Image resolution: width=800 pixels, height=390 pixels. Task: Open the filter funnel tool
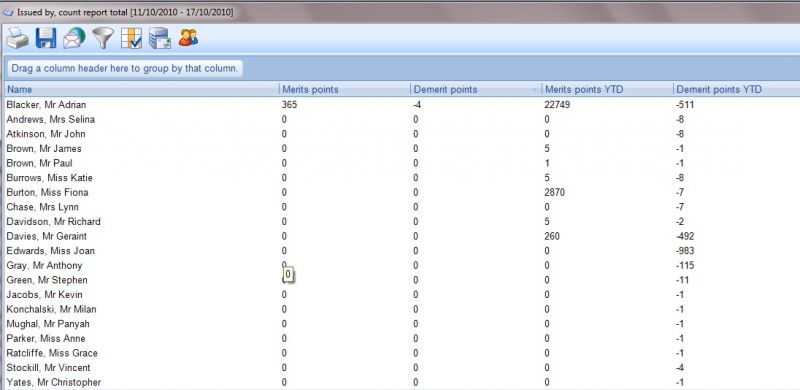(103, 38)
